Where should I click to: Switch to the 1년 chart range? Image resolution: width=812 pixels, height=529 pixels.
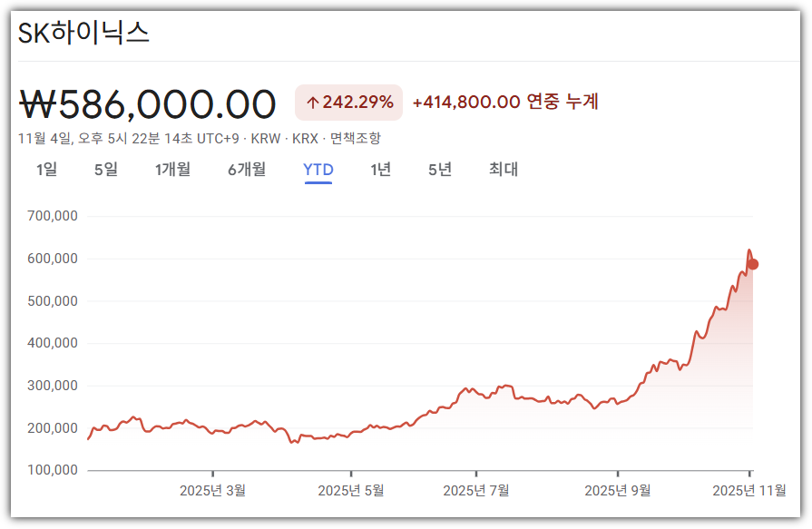click(x=380, y=170)
